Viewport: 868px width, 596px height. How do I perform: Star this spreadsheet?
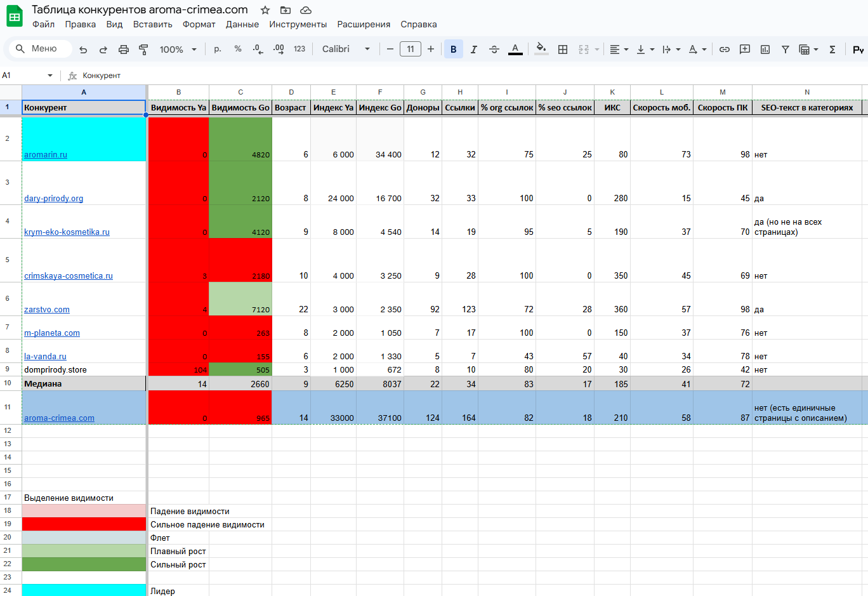pos(265,10)
